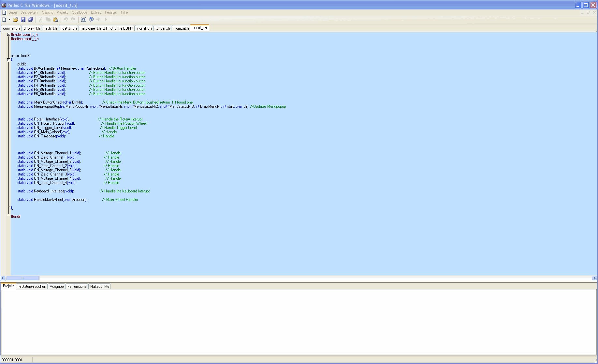Screen dimensions: 598x364
Task: Click the editor's scroll-left arrow
Action: point(3,278)
